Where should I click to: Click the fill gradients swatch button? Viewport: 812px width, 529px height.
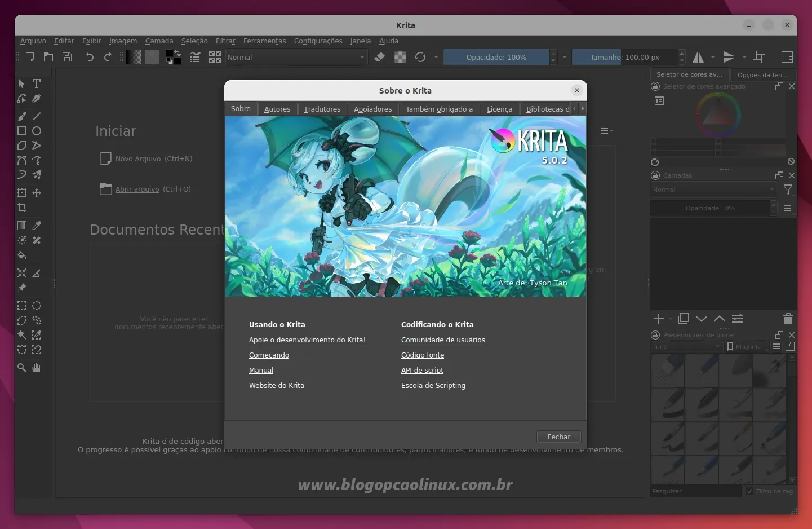[134, 57]
